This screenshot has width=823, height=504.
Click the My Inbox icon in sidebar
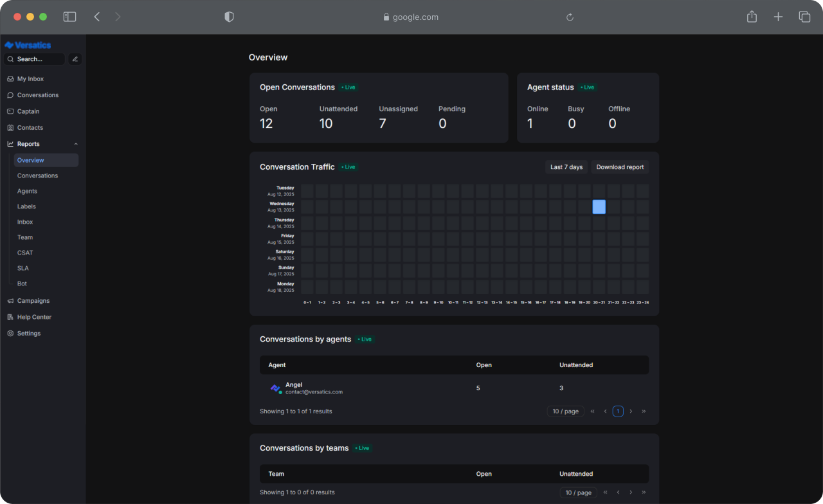pyautogui.click(x=10, y=79)
